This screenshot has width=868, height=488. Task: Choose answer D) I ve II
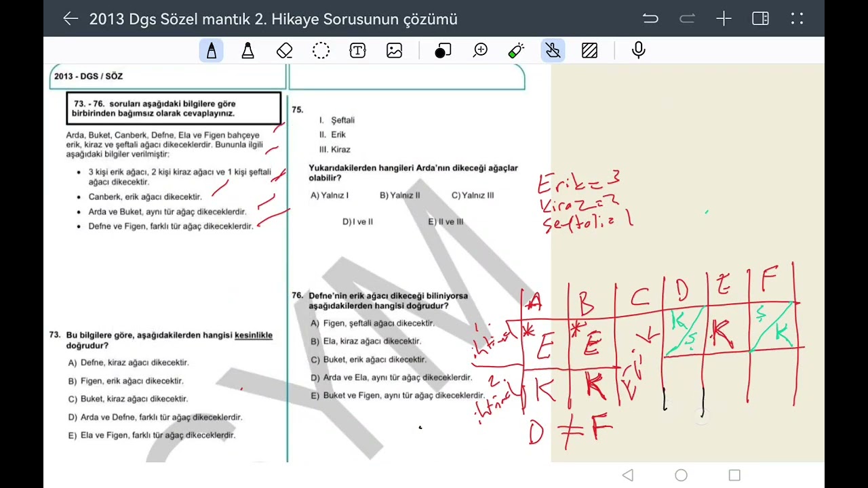357,222
